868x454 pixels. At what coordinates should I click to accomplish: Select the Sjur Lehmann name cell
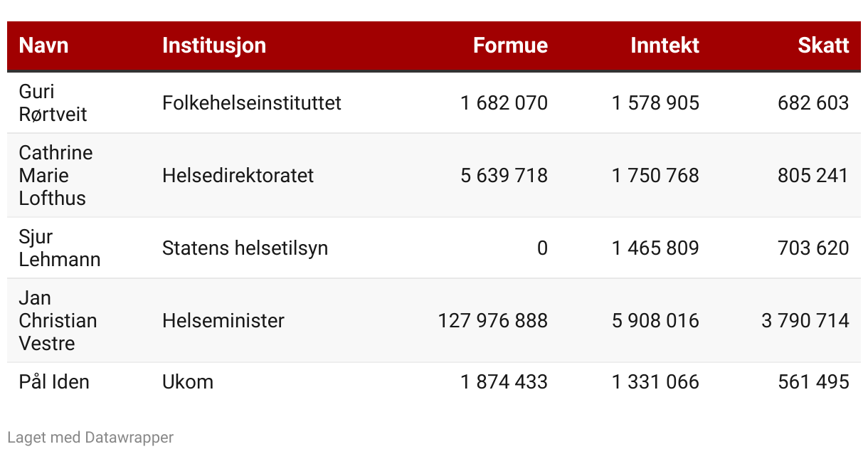[x=60, y=248]
